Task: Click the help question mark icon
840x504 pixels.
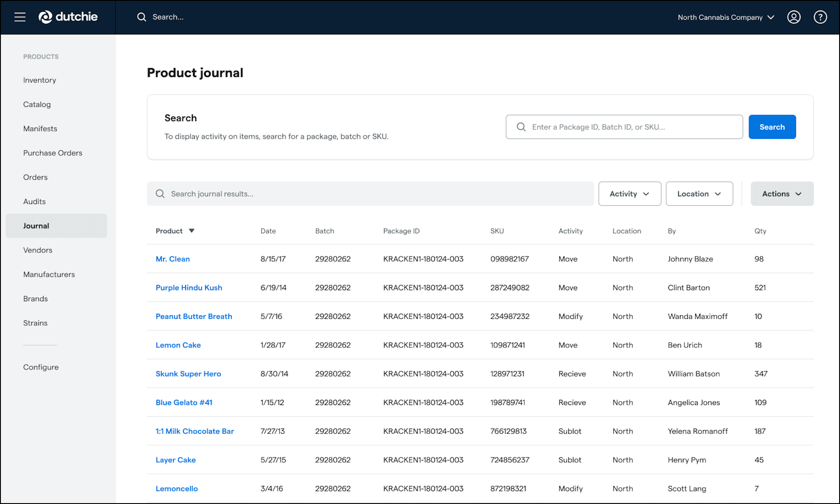Action: pos(820,17)
